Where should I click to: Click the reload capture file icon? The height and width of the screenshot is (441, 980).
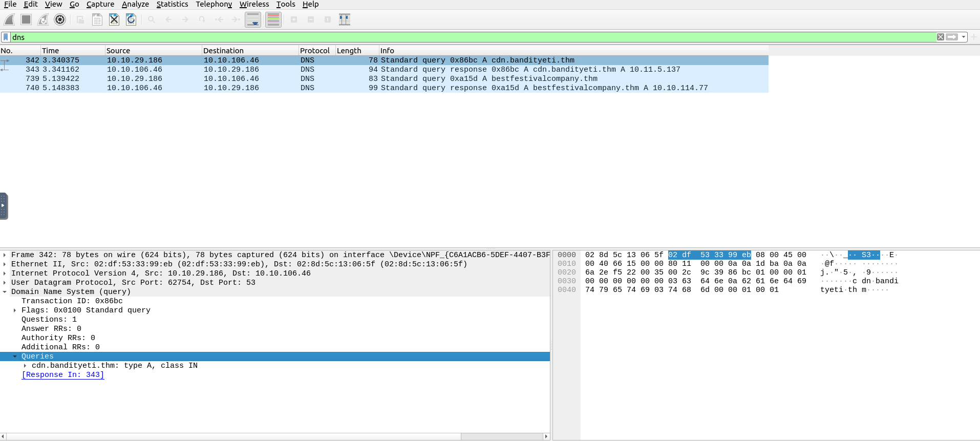click(x=131, y=19)
